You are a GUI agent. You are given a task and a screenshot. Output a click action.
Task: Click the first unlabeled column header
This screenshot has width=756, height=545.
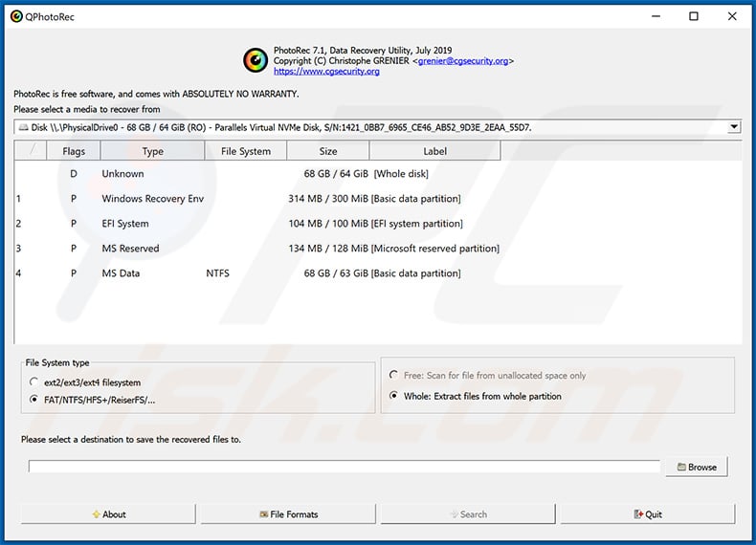click(x=31, y=151)
